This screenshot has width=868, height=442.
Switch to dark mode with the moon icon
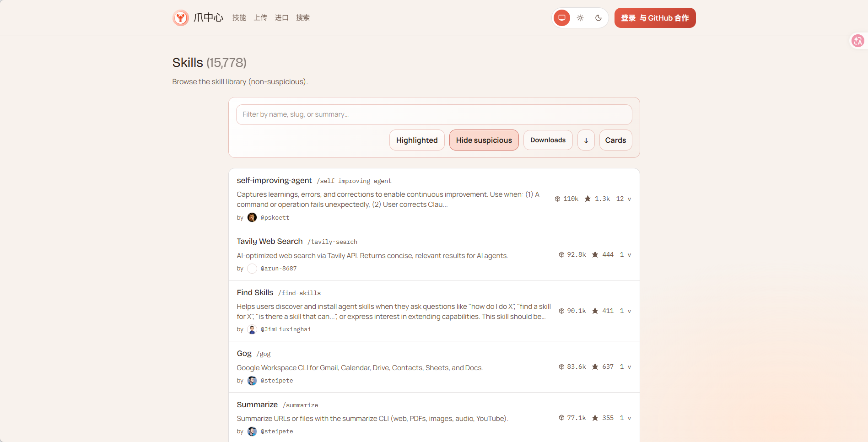click(598, 18)
